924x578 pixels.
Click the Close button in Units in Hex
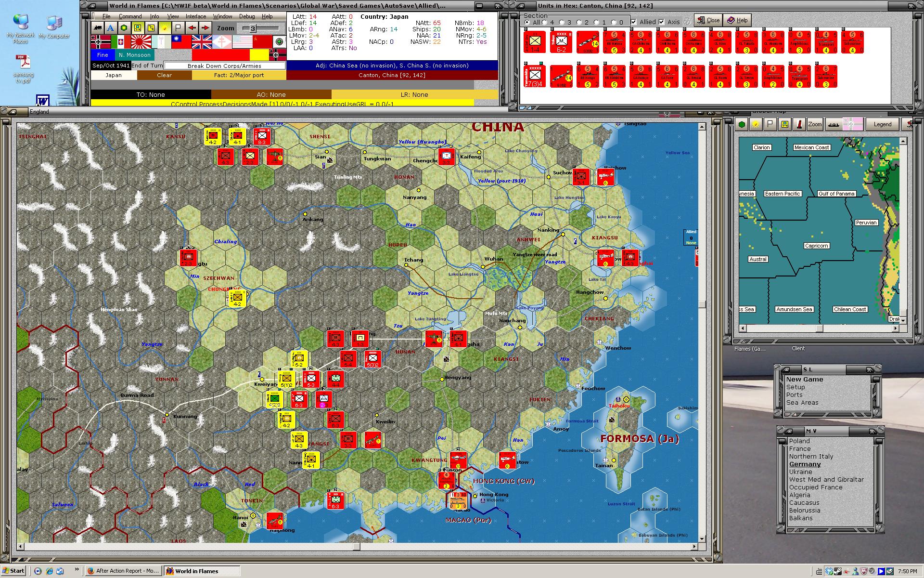point(708,20)
